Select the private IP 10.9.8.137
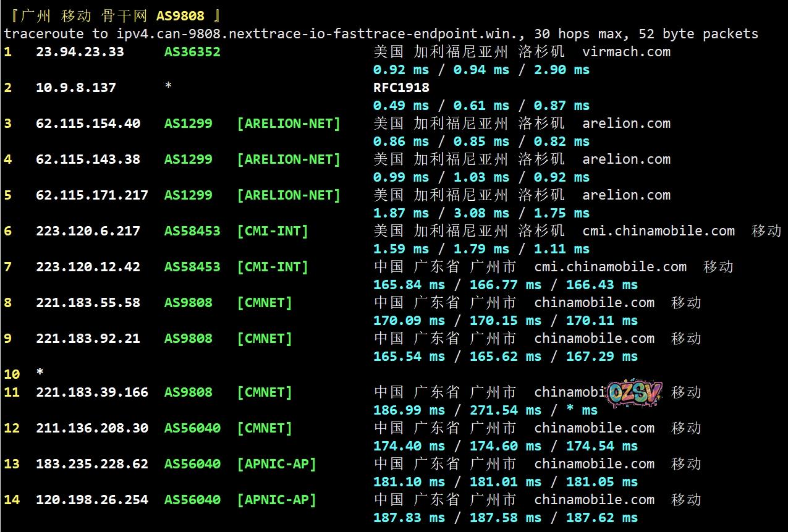The height and width of the screenshot is (532, 788). (x=76, y=88)
